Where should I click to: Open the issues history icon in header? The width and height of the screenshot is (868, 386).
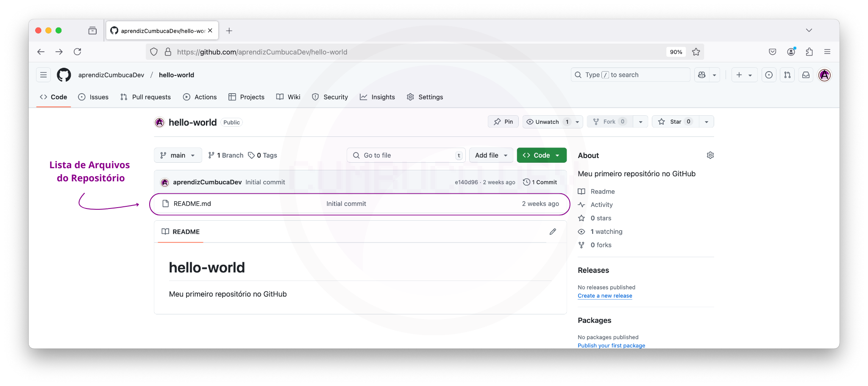(769, 75)
